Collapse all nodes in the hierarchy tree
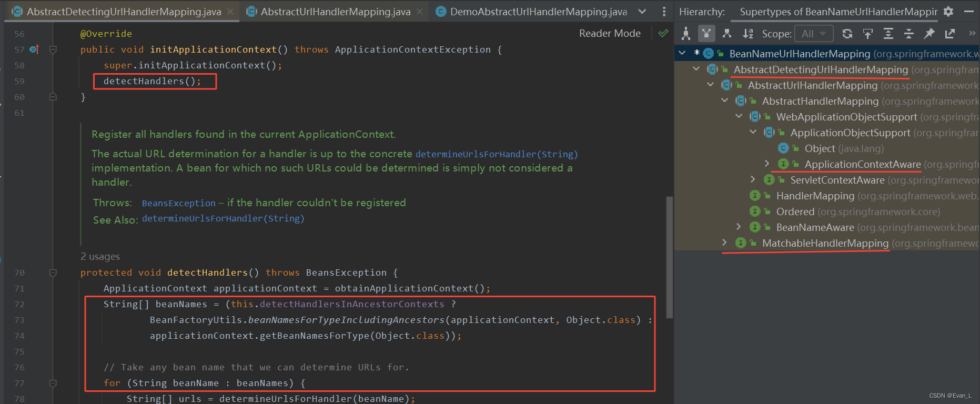 click(x=908, y=34)
